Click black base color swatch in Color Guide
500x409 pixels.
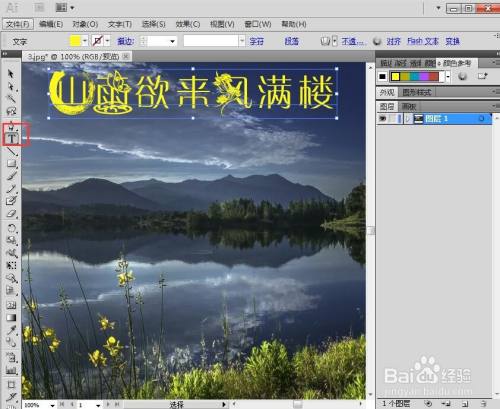click(382, 77)
